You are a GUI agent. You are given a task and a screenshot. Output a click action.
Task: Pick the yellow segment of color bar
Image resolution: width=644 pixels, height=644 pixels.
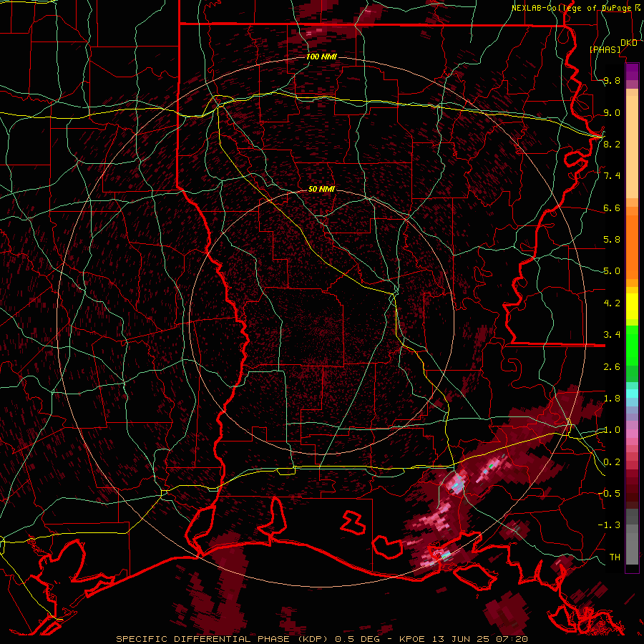632,306
